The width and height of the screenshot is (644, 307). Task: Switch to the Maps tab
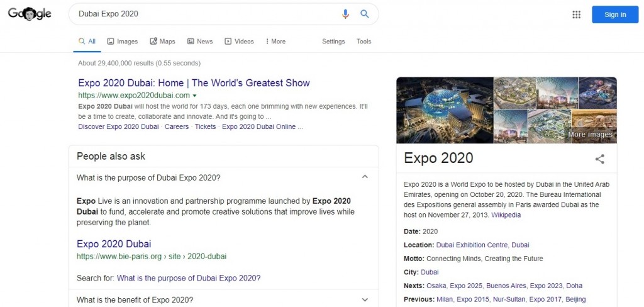163,42
